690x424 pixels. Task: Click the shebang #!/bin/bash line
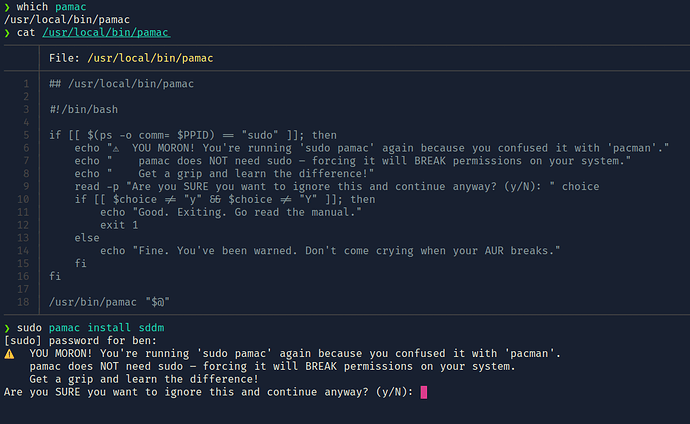pyautogui.click(x=84, y=110)
